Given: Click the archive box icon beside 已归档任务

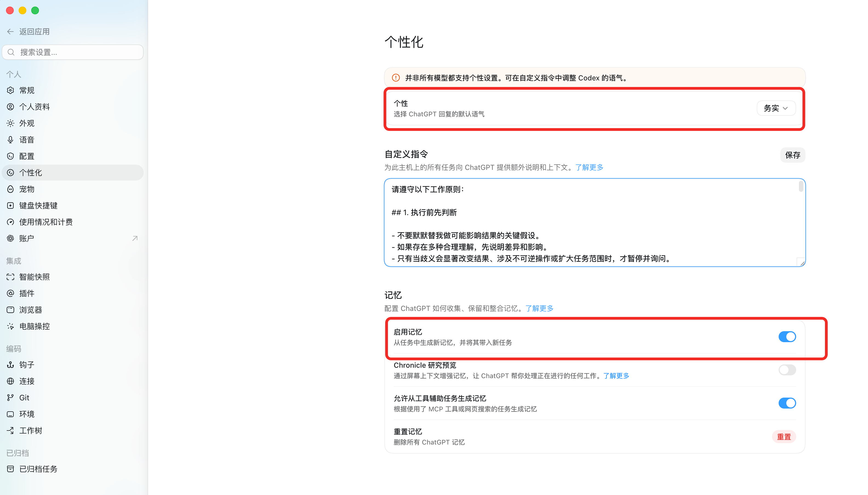Looking at the screenshot, I should coord(10,469).
